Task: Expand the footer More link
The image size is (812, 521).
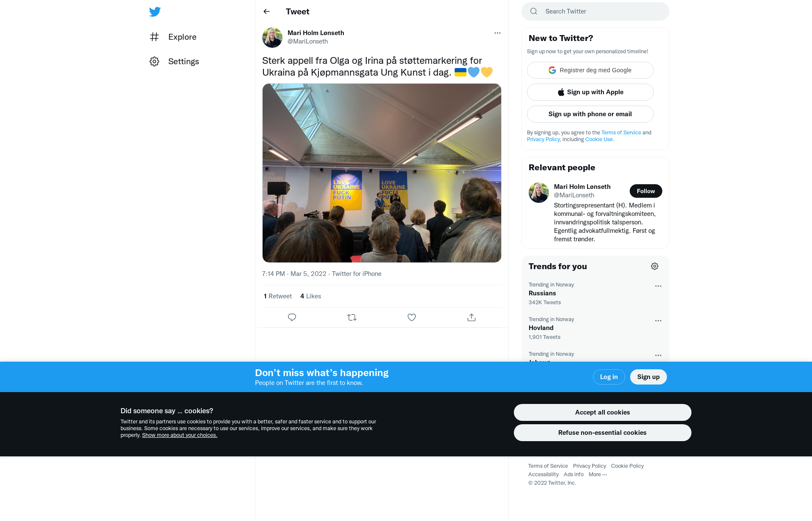Action: [598, 475]
